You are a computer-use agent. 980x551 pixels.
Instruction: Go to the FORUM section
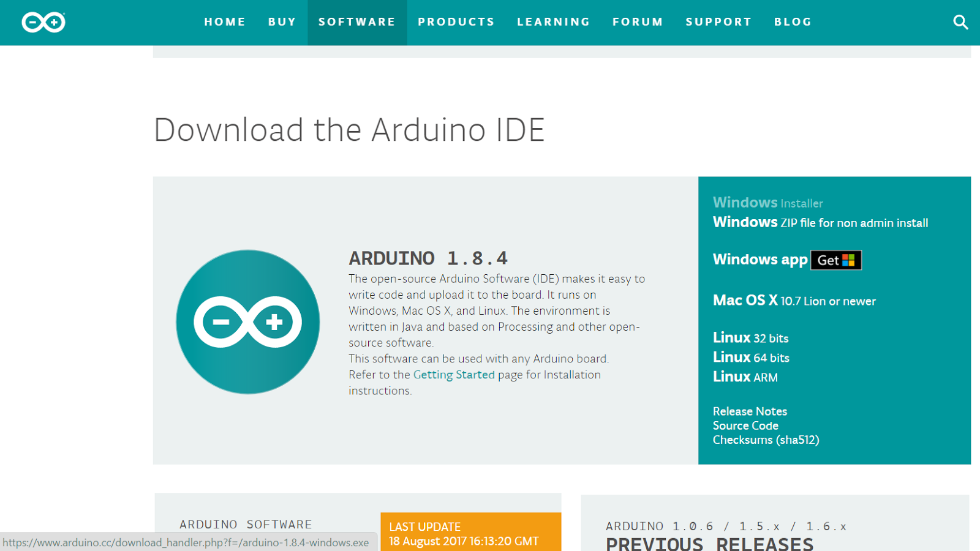(638, 22)
